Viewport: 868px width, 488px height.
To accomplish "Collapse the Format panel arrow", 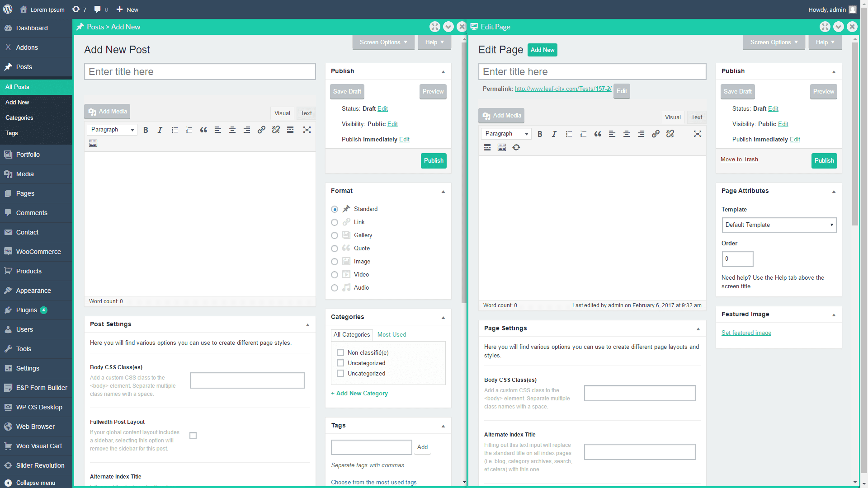I will tap(443, 191).
